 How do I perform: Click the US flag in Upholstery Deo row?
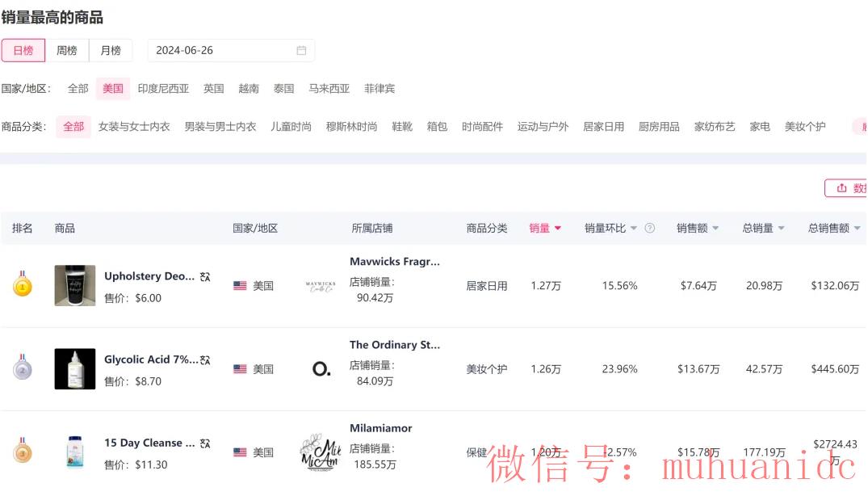click(240, 286)
